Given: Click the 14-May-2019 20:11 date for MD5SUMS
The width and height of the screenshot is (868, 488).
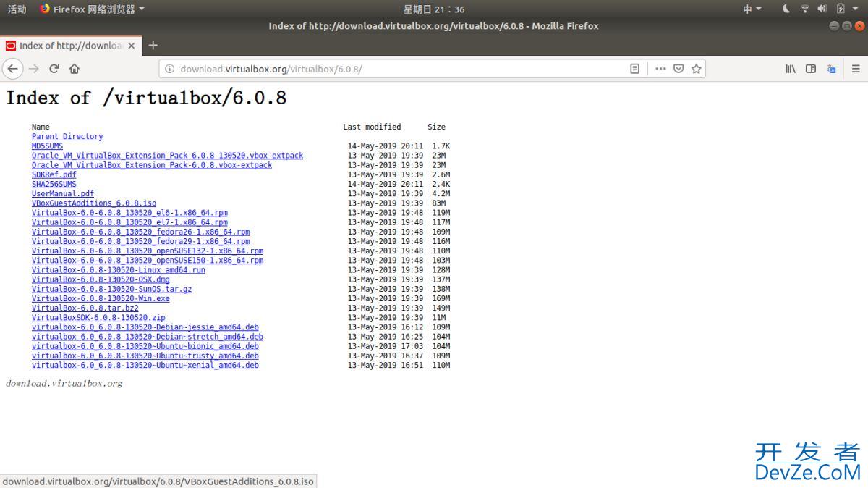Looking at the screenshot, I should point(386,146).
